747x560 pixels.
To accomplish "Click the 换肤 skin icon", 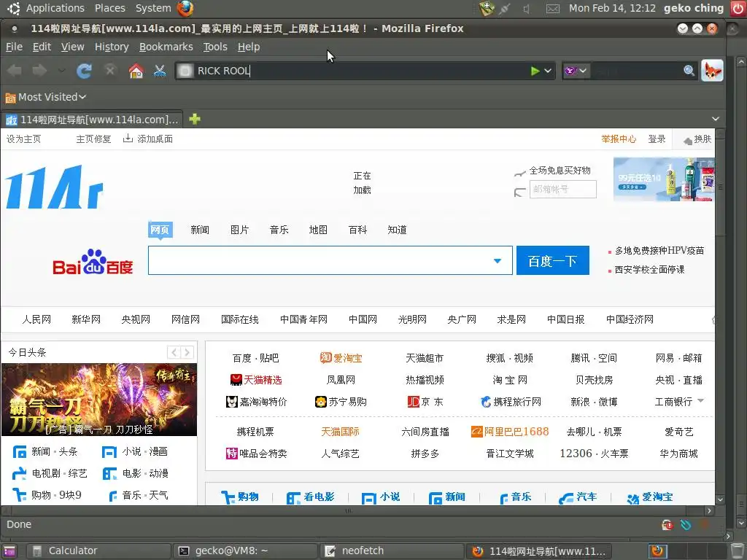I will (687, 141).
